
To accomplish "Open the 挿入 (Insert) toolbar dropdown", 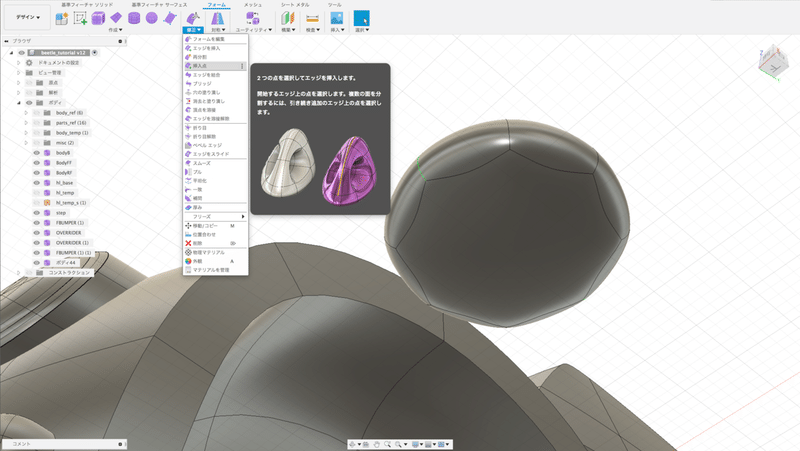I will pos(337,30).
